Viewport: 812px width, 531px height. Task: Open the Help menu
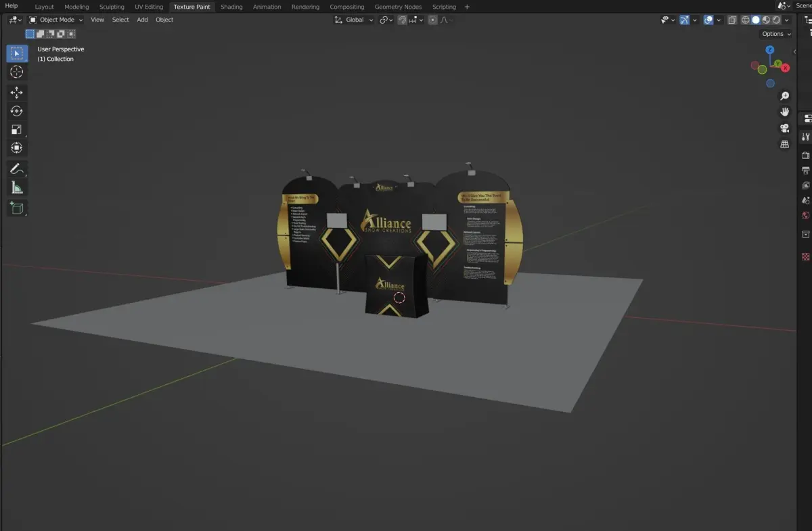[x=12, y=6]
